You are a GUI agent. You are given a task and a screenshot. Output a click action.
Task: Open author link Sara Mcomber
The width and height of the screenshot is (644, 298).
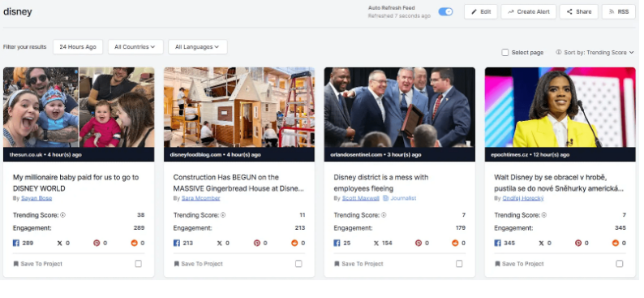pos(201,198)
